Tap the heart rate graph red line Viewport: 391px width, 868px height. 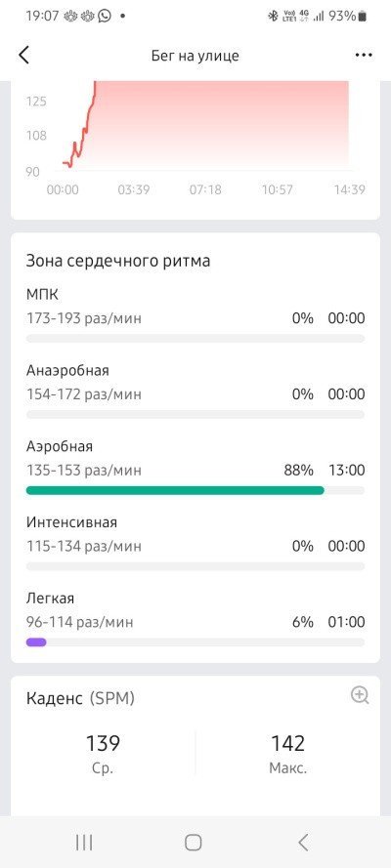click(80, 124)
